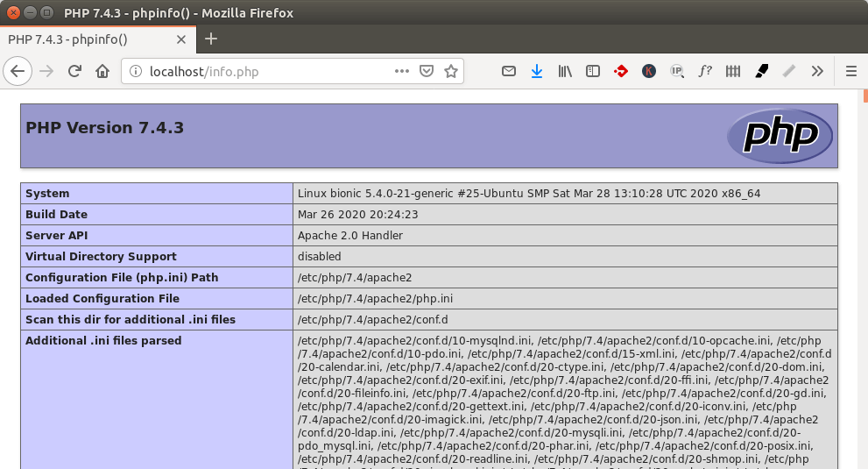The width and height of the screenshot is (868, 469).
Task: Open the dark circular K extension
Action: pos(649,71)
